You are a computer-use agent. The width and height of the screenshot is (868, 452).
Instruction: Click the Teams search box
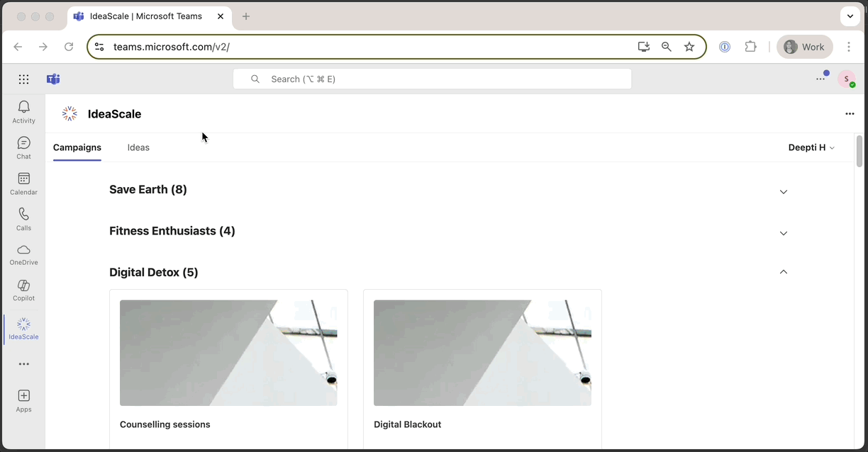tap(432, 79)
